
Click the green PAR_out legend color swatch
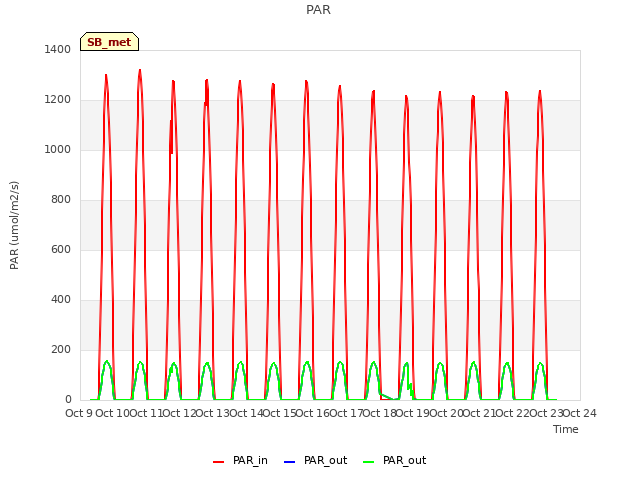(x=369, y=462)
